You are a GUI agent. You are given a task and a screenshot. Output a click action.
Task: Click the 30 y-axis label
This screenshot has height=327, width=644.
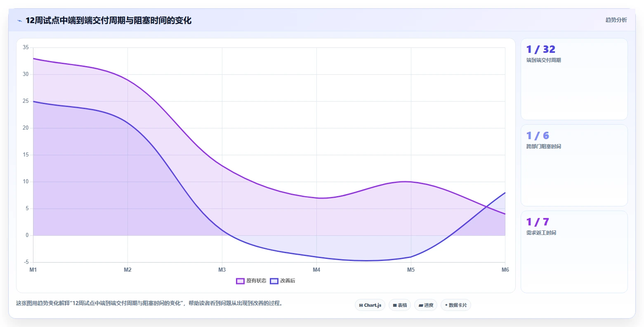click(26, 74)
